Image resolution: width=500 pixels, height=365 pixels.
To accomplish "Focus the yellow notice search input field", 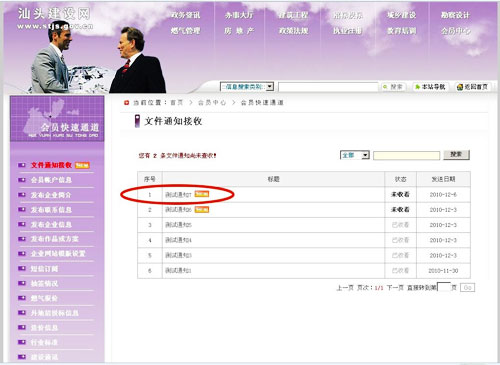I will click(x=406, y=155).
